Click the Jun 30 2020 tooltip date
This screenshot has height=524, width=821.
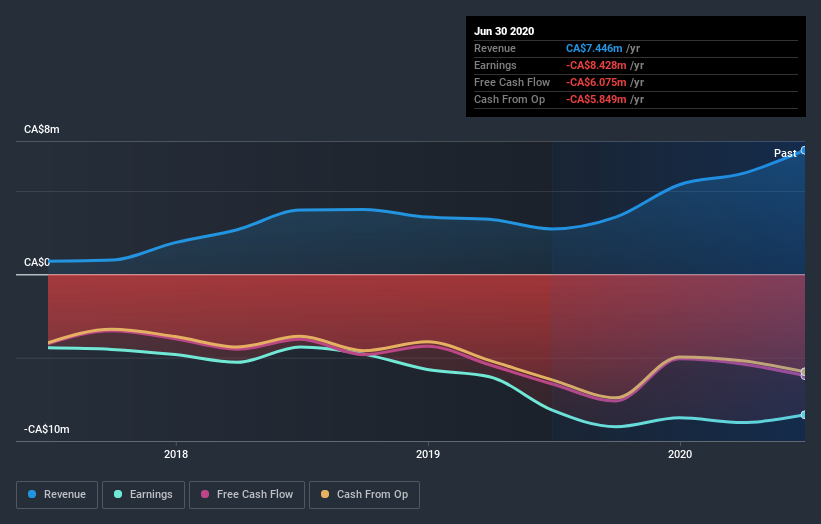click(x=504, y=31)
